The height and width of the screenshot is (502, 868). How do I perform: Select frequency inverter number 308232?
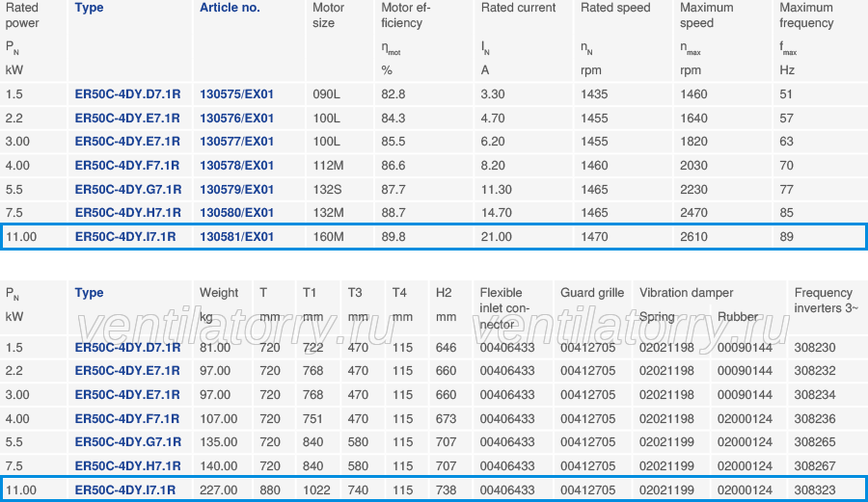tap(815, 371)
